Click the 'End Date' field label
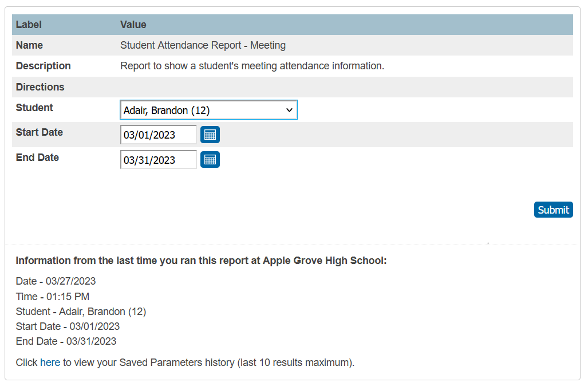588x386 pixels. coord(37,157)
